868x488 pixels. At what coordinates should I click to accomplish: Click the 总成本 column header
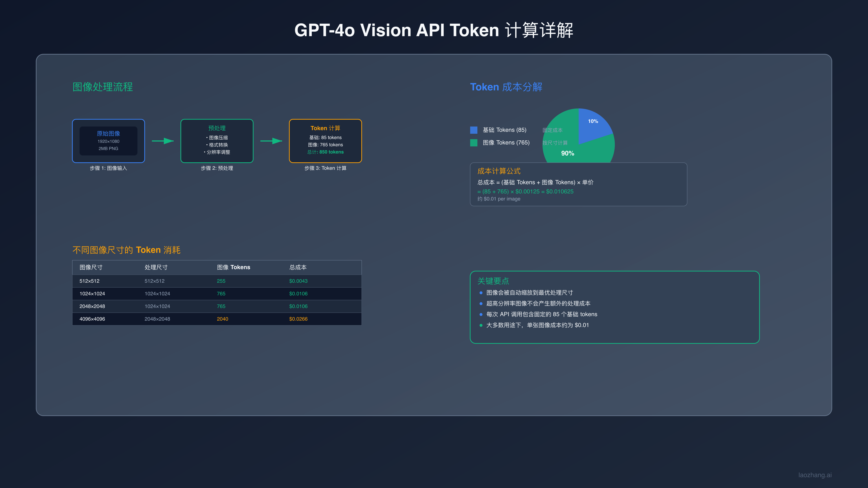298,267
